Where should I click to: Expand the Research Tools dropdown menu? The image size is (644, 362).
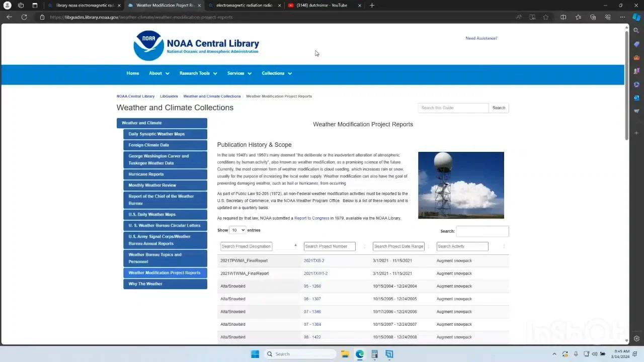point(198,73)
